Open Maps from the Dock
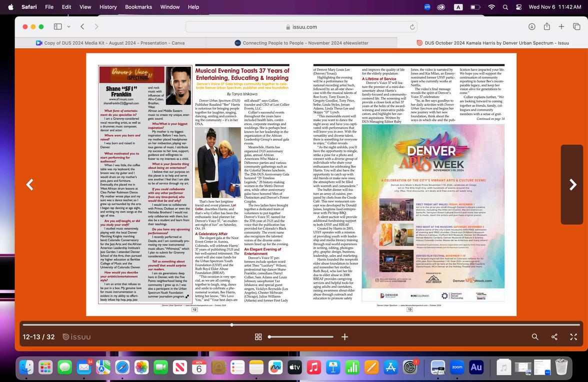The width and height of the screenshot is (588, 382). click(x=103, y=368)
